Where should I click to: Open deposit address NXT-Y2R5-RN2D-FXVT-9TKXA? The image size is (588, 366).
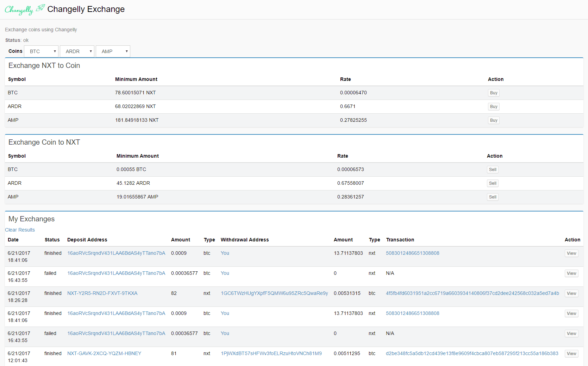click(x=102, y=293)
